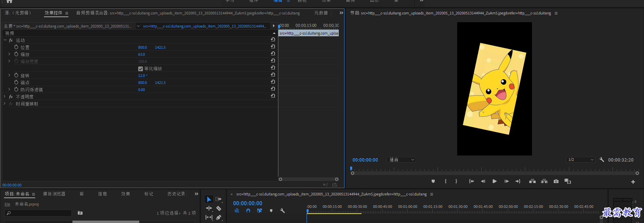Toggle linked selection in timeline

coord(260,211)
